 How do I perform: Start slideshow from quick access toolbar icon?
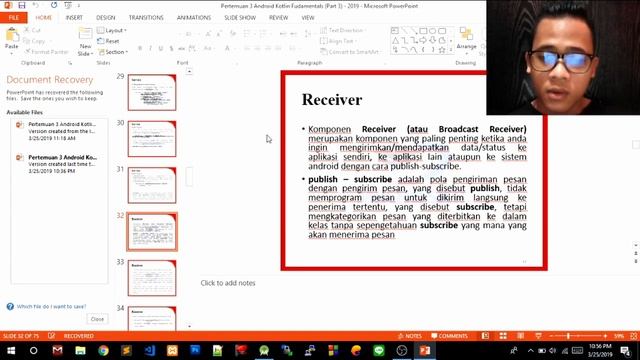click(68, 5)
